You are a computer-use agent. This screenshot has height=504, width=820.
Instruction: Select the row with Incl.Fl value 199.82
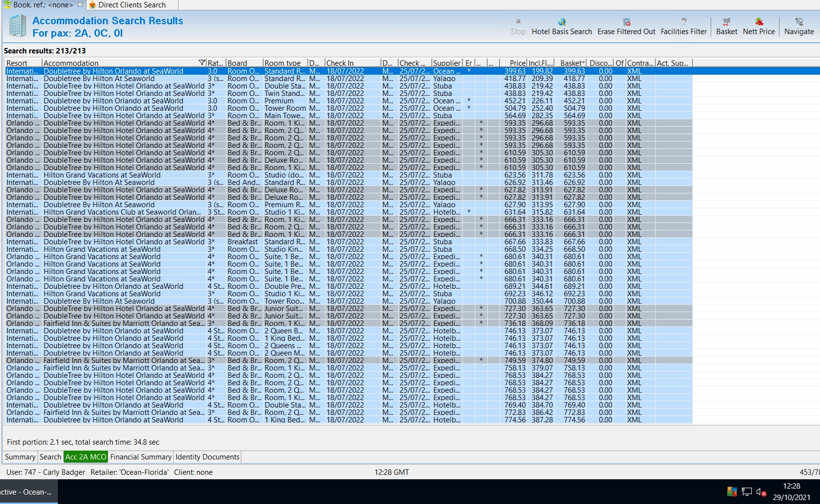[x=349, y=71]
